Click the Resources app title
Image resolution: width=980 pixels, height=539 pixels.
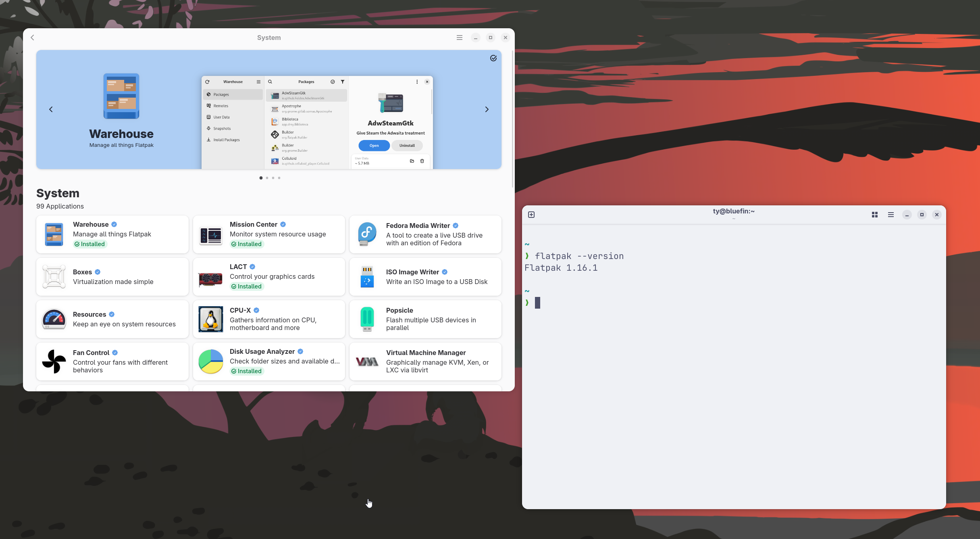coord(89,314)
